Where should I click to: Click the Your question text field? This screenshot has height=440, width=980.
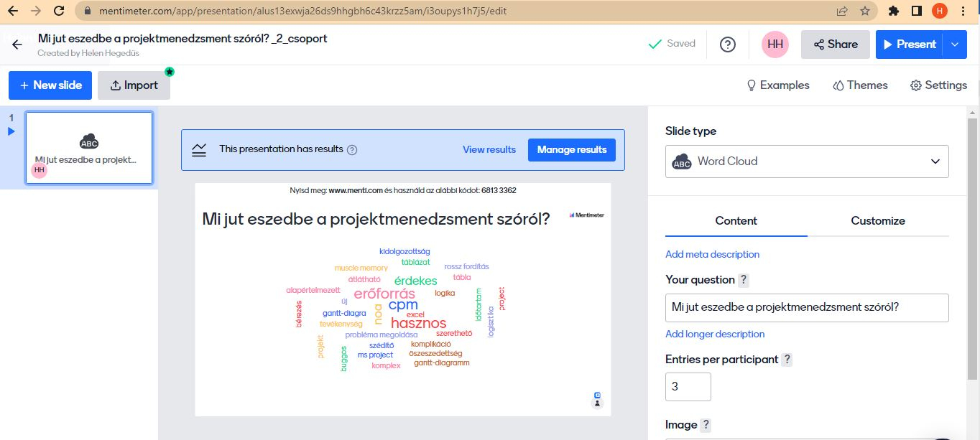807,307
